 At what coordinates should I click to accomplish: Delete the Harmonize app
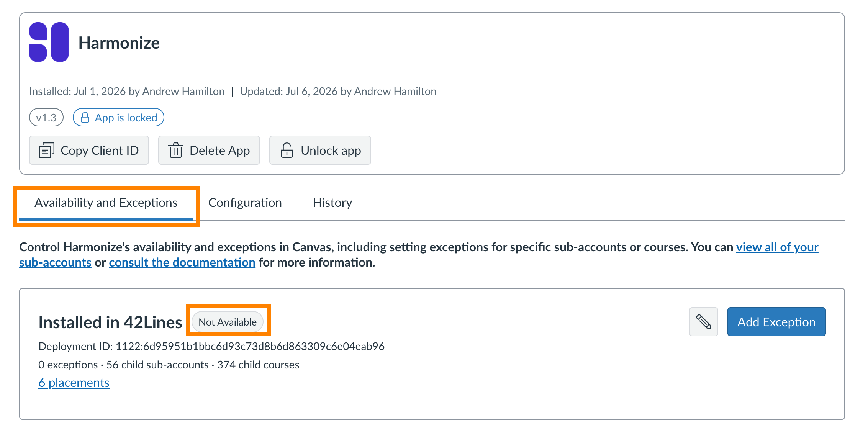[209, 150]
